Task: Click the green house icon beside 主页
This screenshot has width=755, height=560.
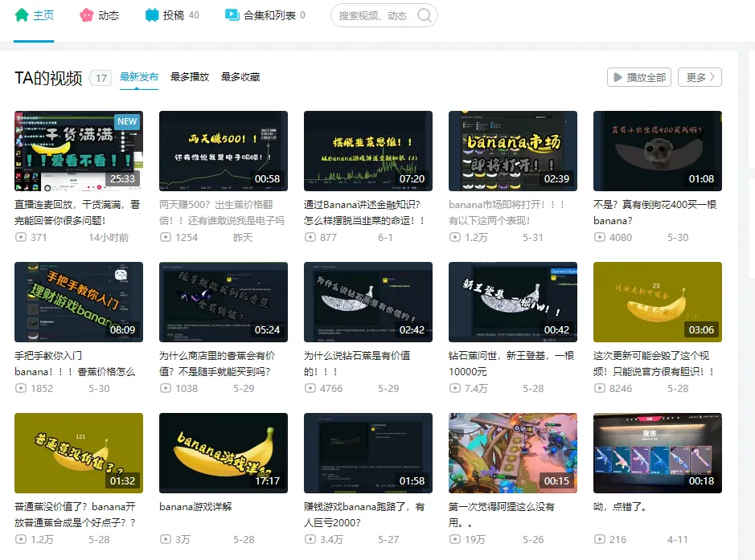Action: click(22, 15)
